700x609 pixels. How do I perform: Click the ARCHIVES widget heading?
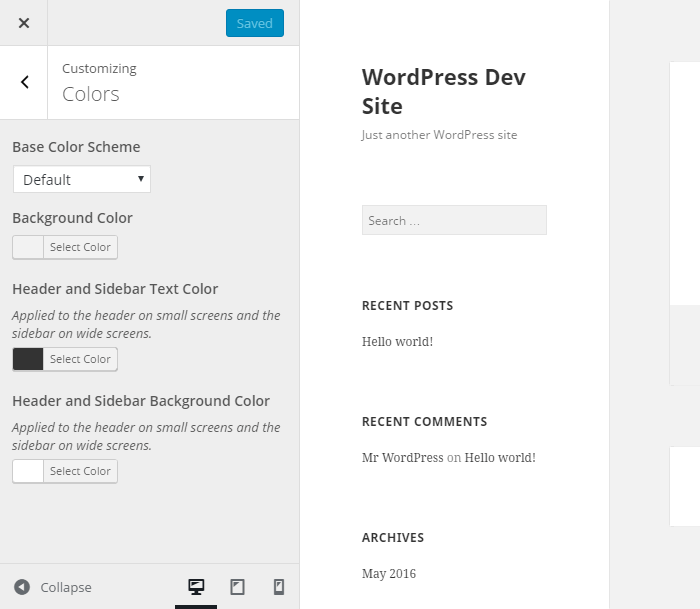click(393, 538)
